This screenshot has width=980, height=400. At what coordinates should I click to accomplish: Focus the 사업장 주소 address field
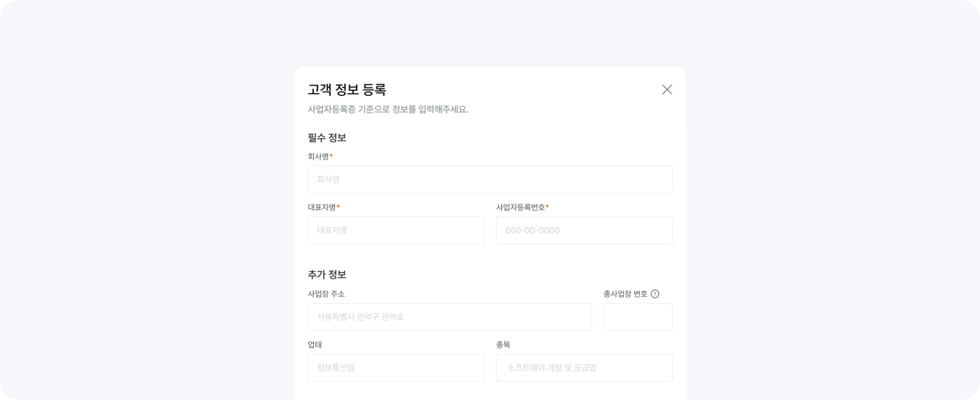click(x=450, y=317)
